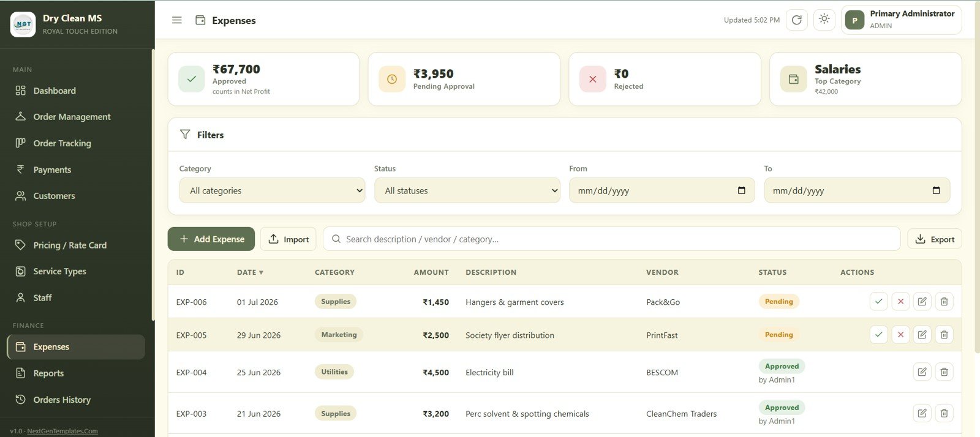The width and height of the screenshot is (980, 437).
Task: Click the pending approval clock icon
Action: pyautogui.click(x=392, y=80)
